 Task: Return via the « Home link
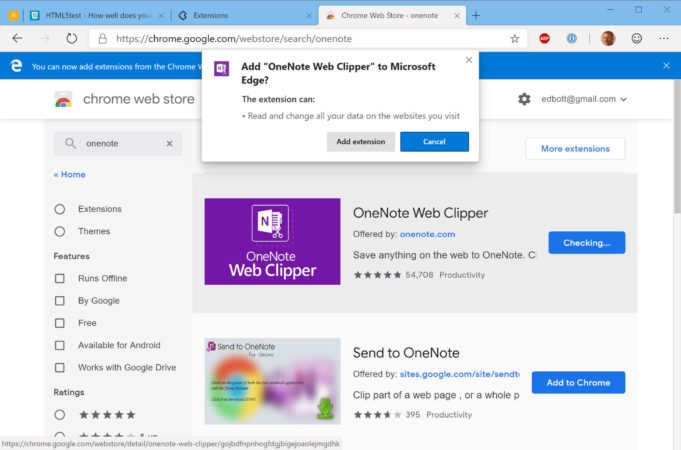coord(69,175)
